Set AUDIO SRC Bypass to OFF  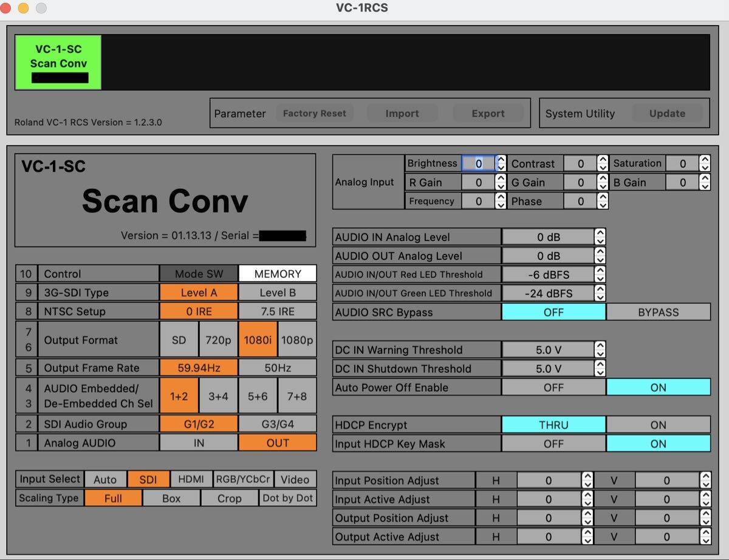(553, 312)
